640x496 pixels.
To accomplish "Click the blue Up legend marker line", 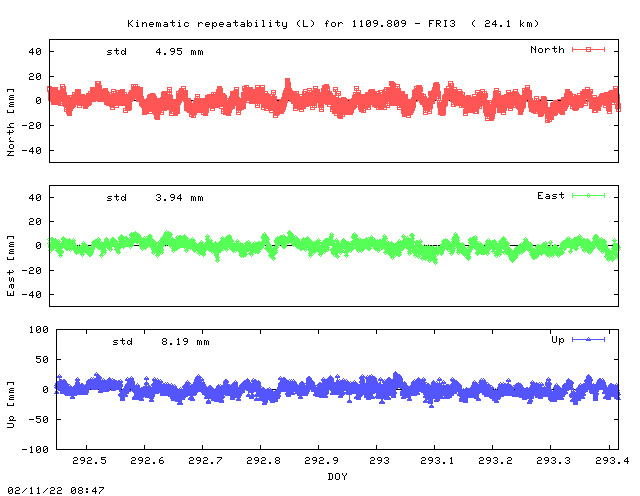I will point(588,339).
